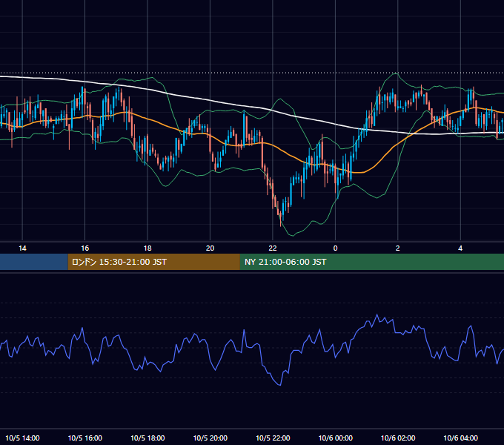The height and width of the screenshot is (445, 504).
Task: Click the 10/6 02:00 time label
Action: pyautogui.click(x=398, y=438)
